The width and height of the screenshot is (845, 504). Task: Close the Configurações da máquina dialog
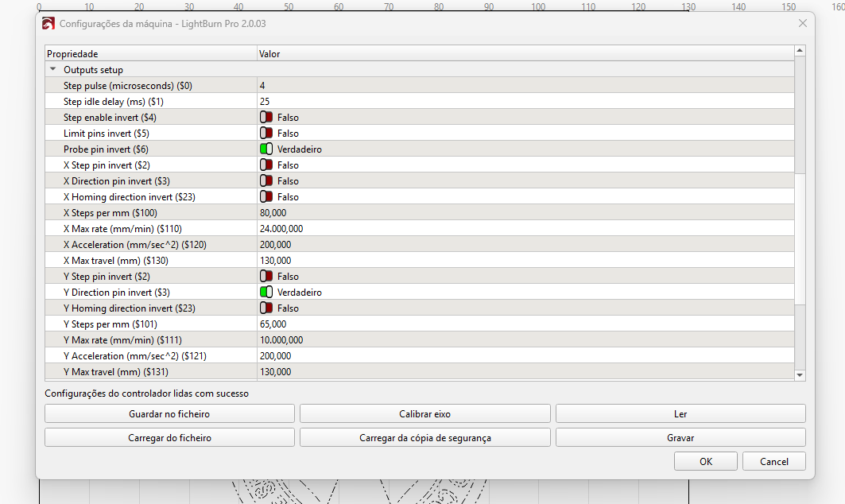pos(802,23)
